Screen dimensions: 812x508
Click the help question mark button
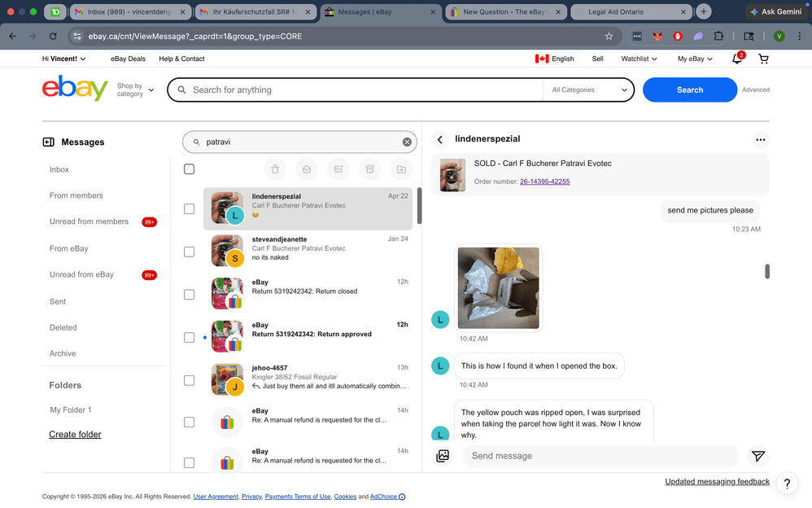pyautogui.click(x=787, y=484)
